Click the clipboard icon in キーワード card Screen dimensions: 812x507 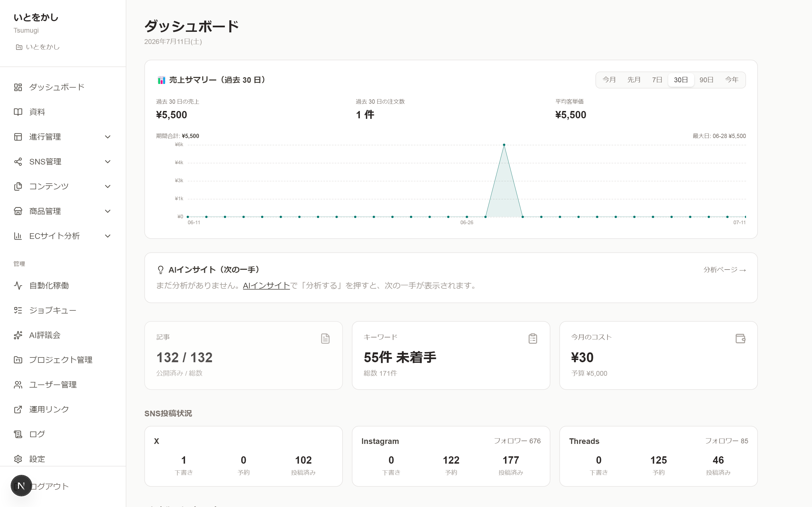(x=533, y=338)
